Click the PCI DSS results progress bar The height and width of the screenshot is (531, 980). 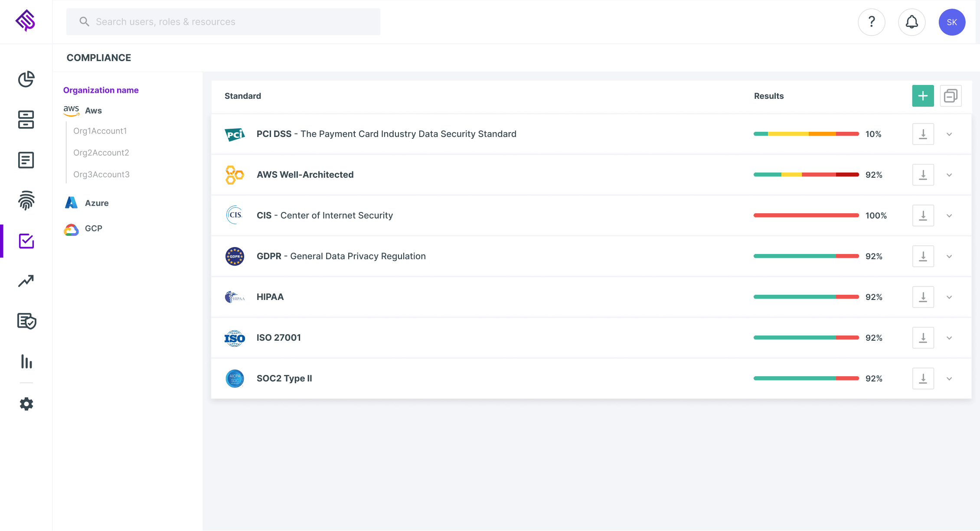(x=807, y=134)
